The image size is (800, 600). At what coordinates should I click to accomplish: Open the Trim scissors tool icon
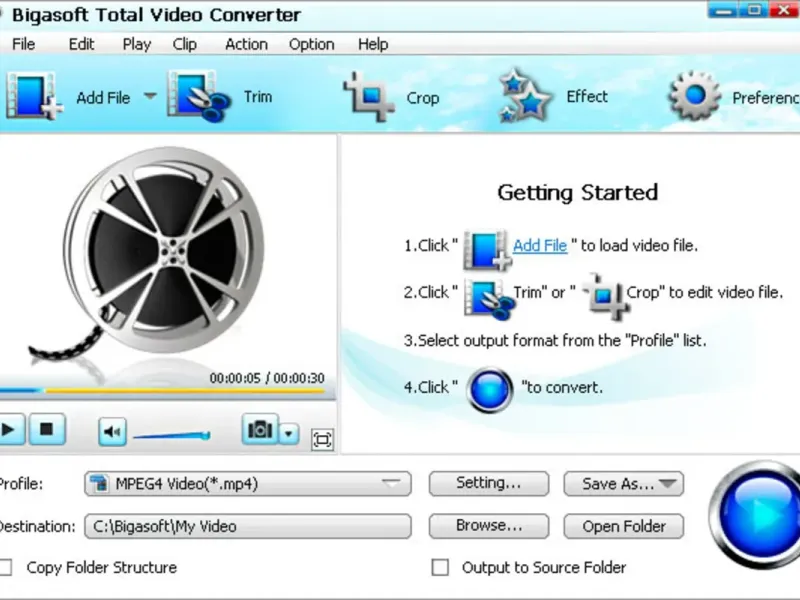[198, 96]
